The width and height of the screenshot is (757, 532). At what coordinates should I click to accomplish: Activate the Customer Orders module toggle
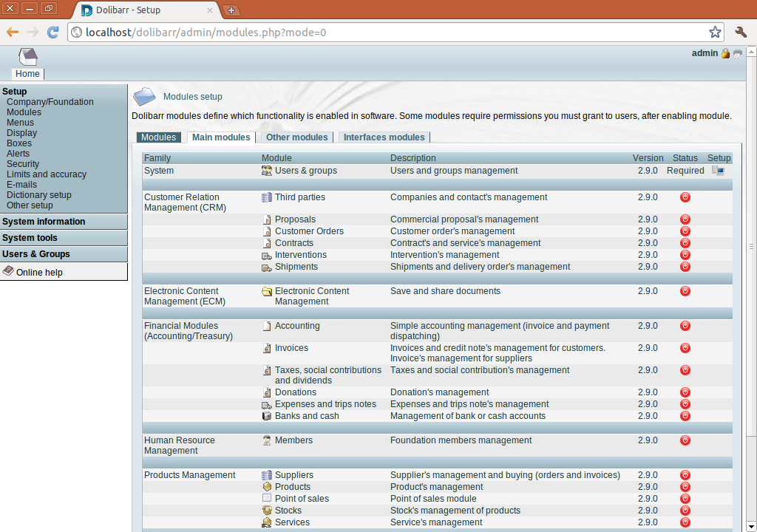click(685, 231)
